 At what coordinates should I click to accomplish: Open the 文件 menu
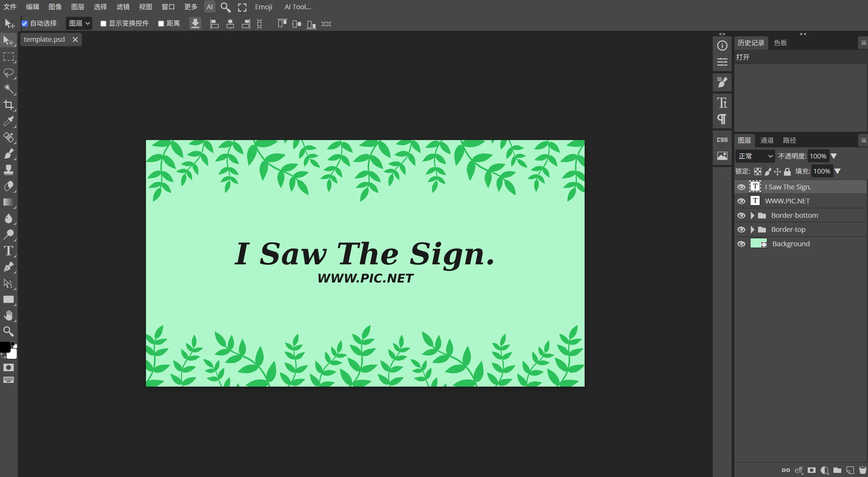click(x=10, y=7)
